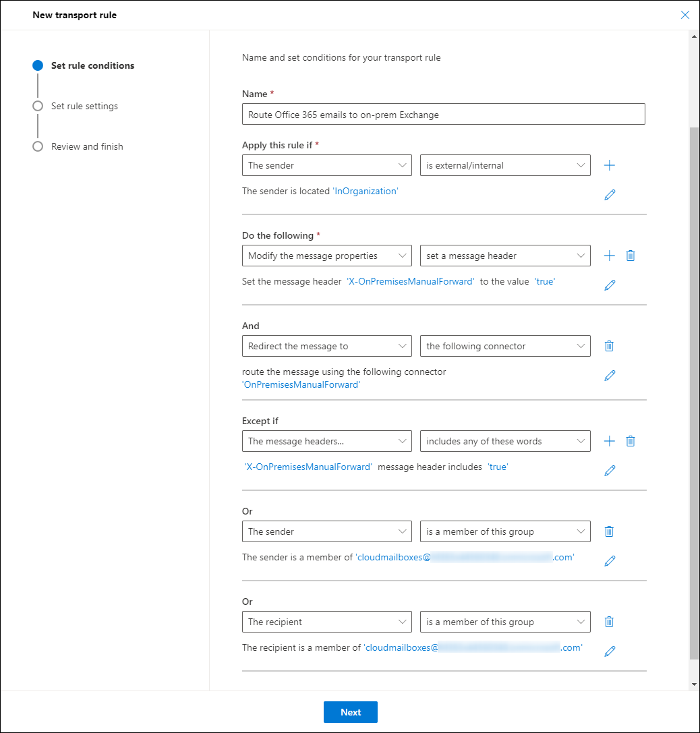The height and width of the screenshot is (733, 700).
Task: Edit the 'route the message using the following connector' line
Action: point(610,376)
